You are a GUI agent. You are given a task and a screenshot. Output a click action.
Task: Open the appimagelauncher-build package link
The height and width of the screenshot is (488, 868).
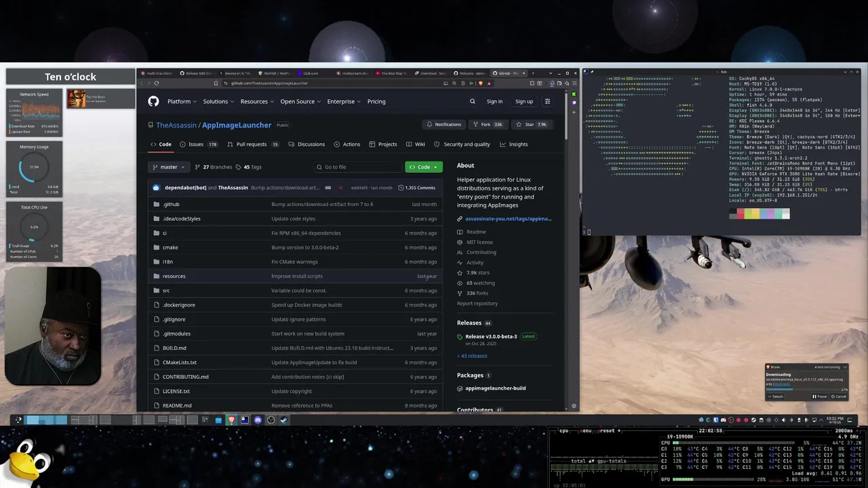click(495, 388)
